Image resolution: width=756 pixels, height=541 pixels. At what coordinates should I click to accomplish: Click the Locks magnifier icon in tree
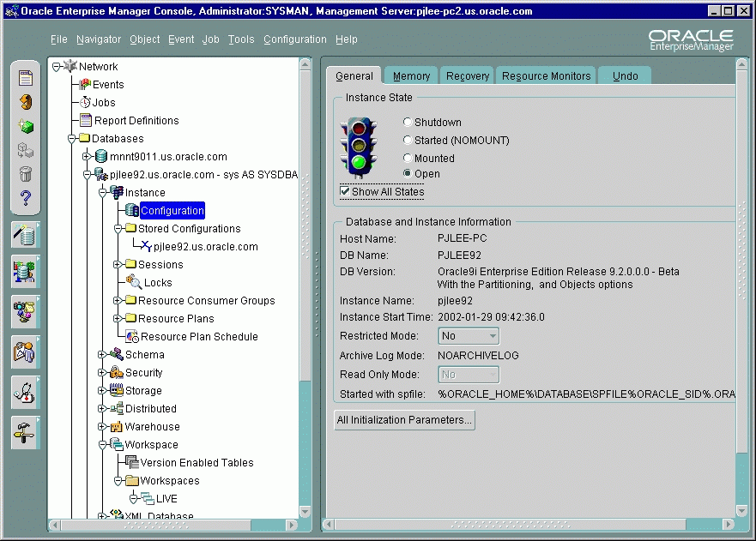(x=134, y=282)
